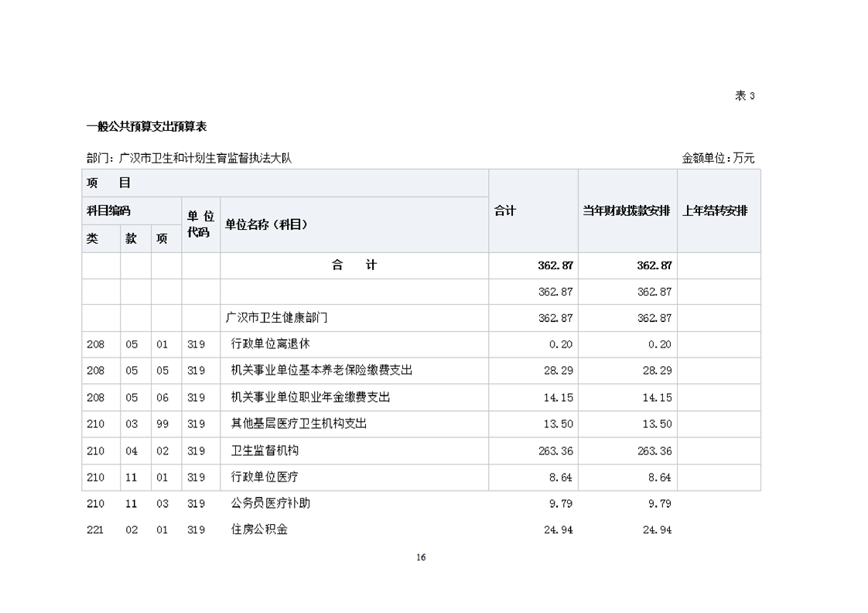868x613 pixels.
Task: Click 款 code 02 in 住房公积金 row
Action: [x=132, y=530]
